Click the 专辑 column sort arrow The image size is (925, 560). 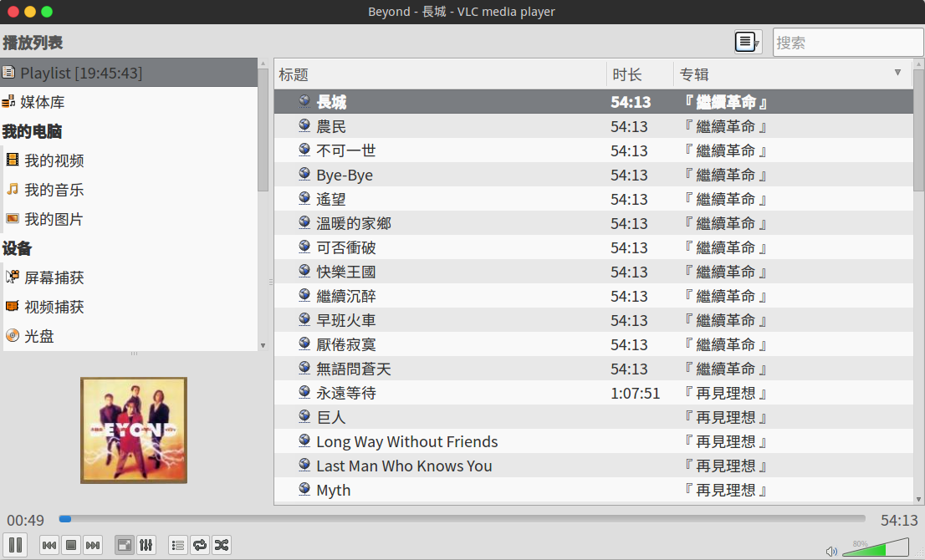(897, 73)
